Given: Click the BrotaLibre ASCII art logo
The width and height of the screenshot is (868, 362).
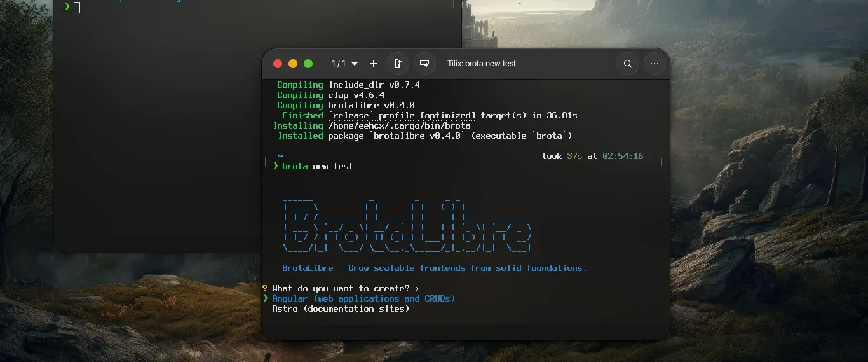Looking at the screenshot, I should point(407,226).
